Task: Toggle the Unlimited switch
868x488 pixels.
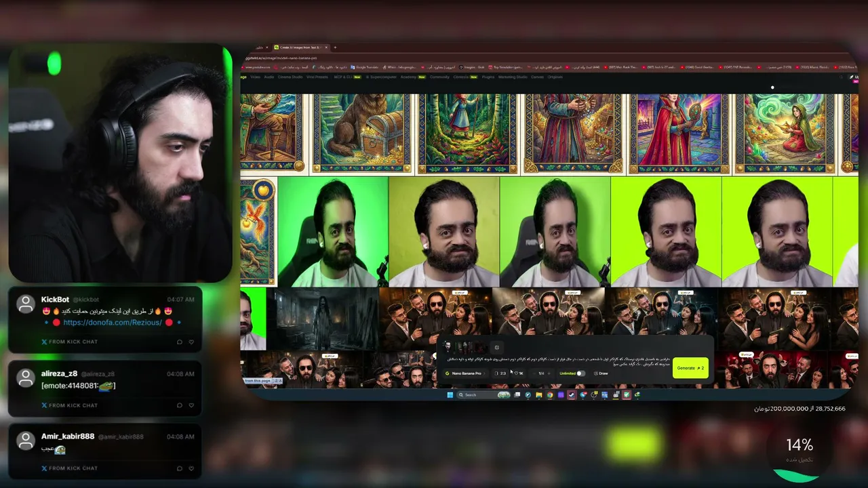Action: point(580,373)
